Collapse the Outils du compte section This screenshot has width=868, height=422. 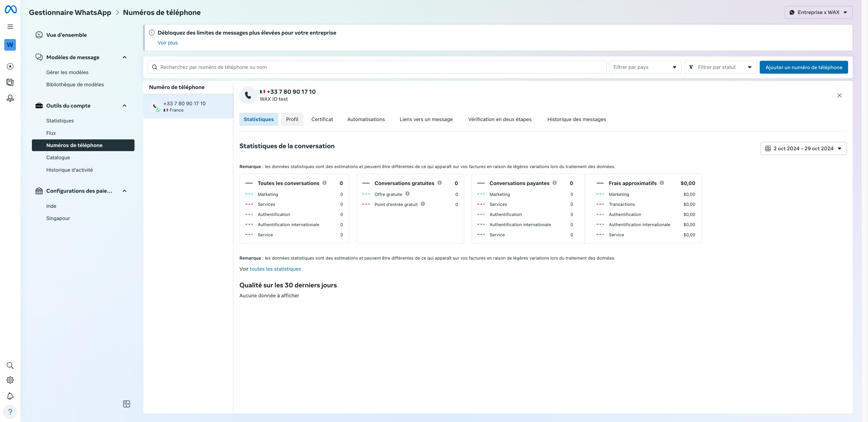[124, 106]
